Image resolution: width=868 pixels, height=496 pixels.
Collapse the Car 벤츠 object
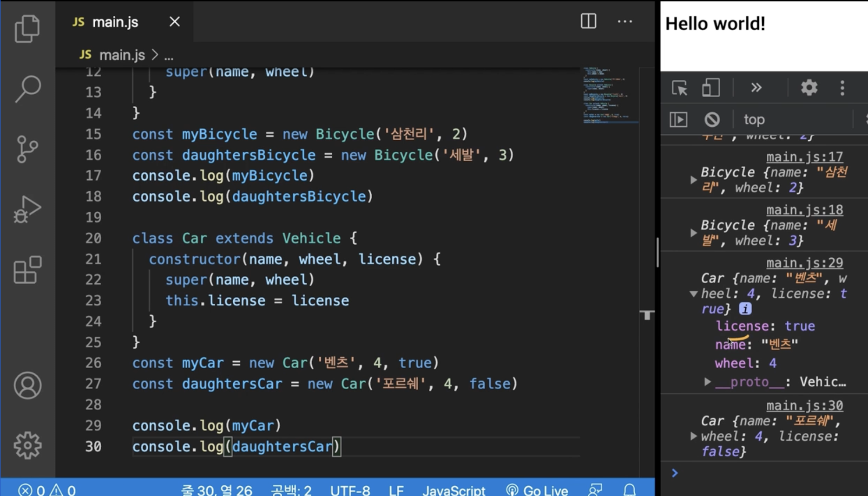coord(693,294)
